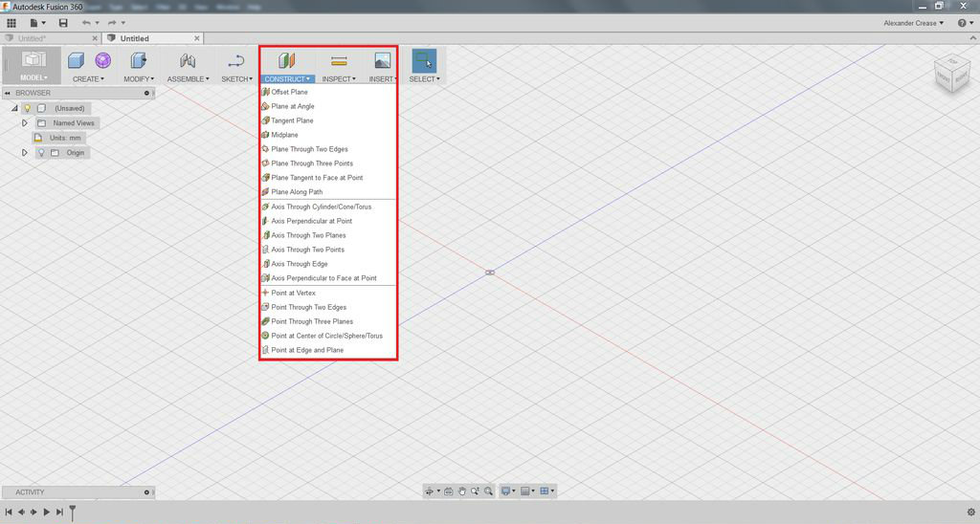Image resolution: width=980 pixels, height=524 pixels.
Task: Save the design with disk icon
Action: point(63,23)
